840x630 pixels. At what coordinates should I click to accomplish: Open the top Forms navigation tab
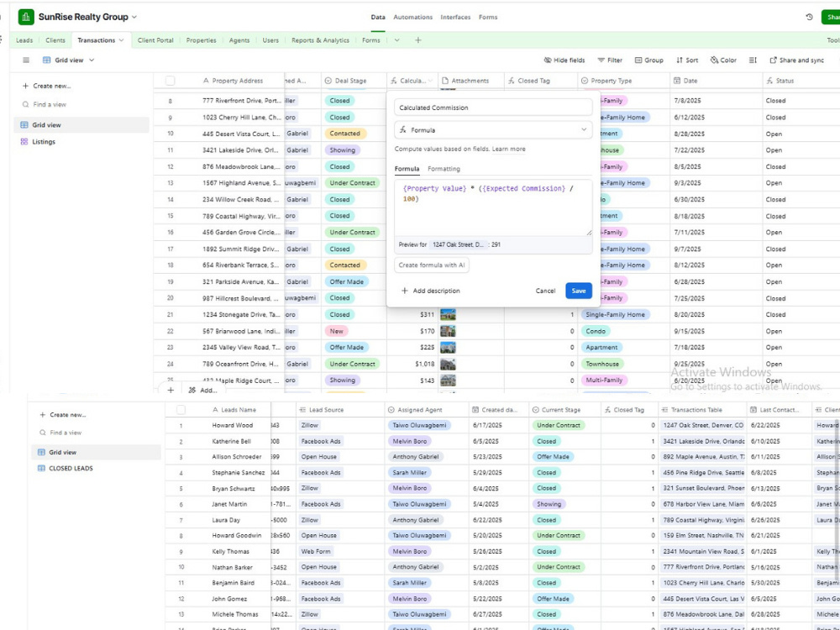(488, 17)
